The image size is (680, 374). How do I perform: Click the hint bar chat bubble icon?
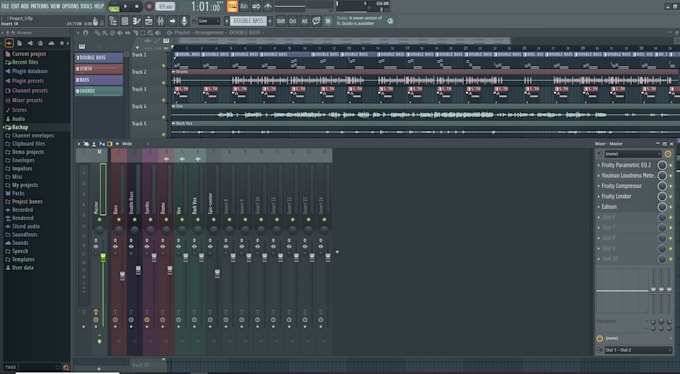(316, 21)
